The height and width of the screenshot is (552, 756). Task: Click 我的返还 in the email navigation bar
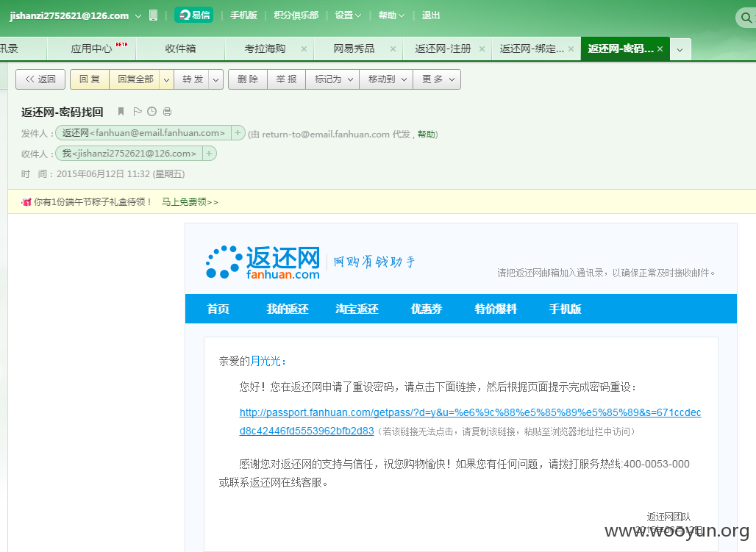pyautogui.click(x=288, y=309)
